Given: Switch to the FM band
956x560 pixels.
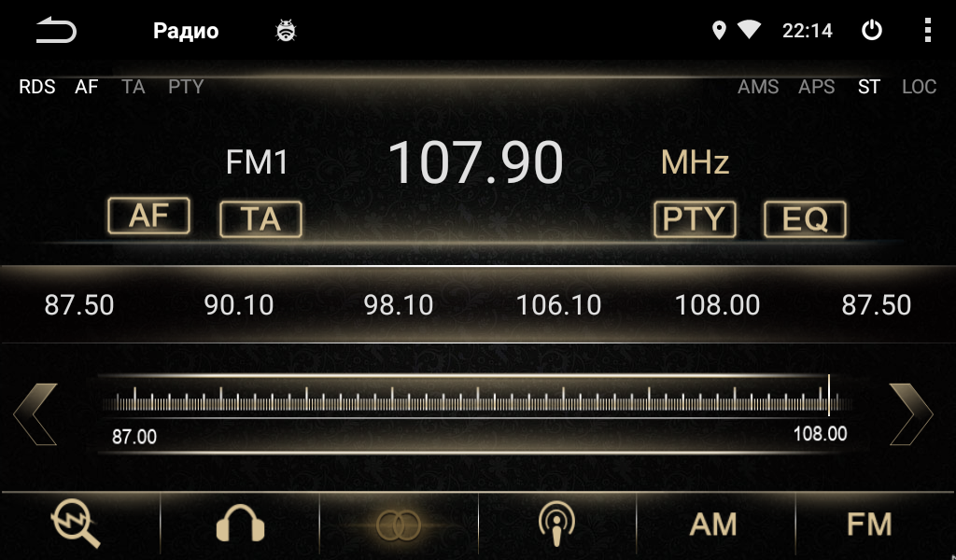Looking at the screenshot, I should [869, 525].
